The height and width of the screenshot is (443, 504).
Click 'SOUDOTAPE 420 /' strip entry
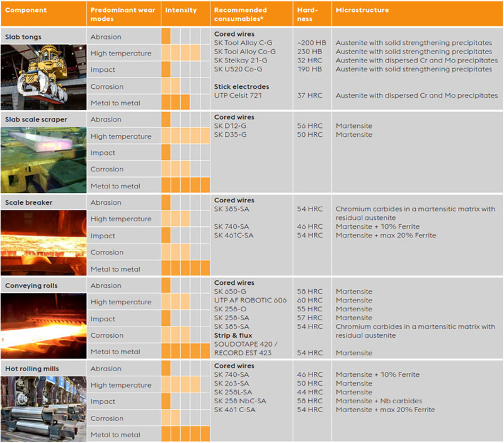click(x=246, y=344)
